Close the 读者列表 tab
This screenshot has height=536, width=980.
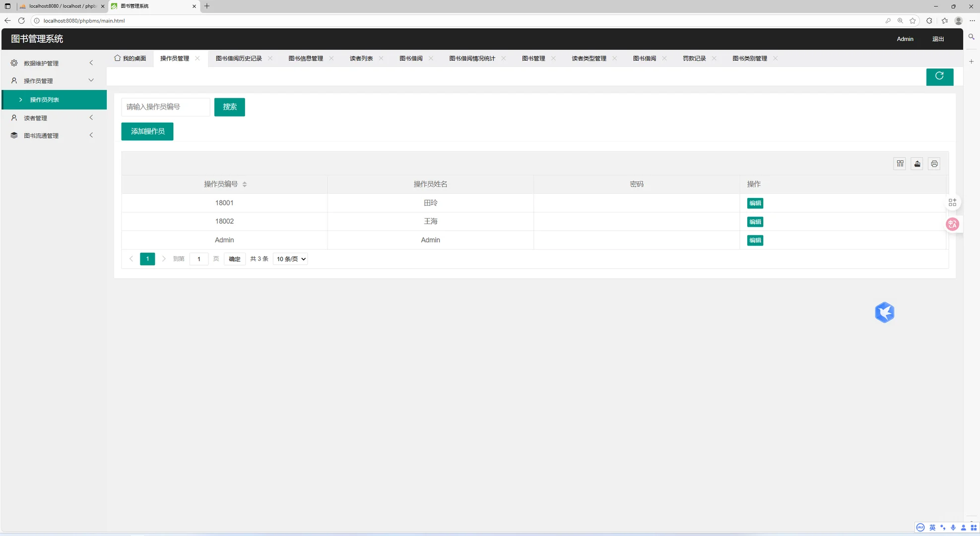tap(381, 59)
